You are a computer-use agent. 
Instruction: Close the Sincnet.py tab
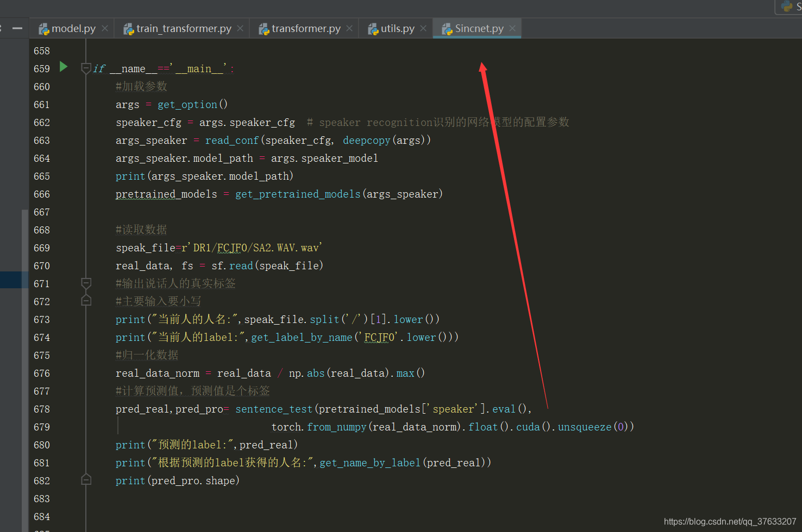pyautogui.click(x=512, y=28)
